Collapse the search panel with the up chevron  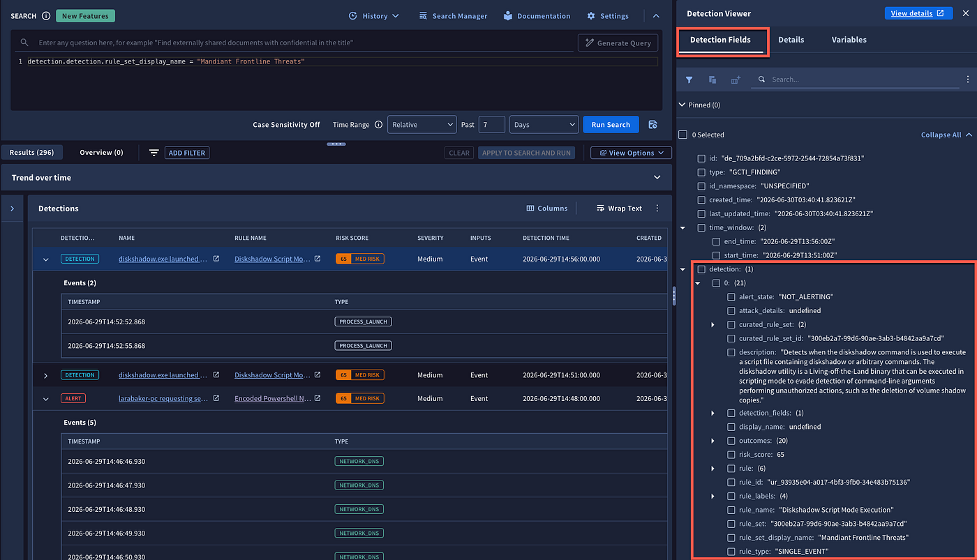tap(656, 15)
